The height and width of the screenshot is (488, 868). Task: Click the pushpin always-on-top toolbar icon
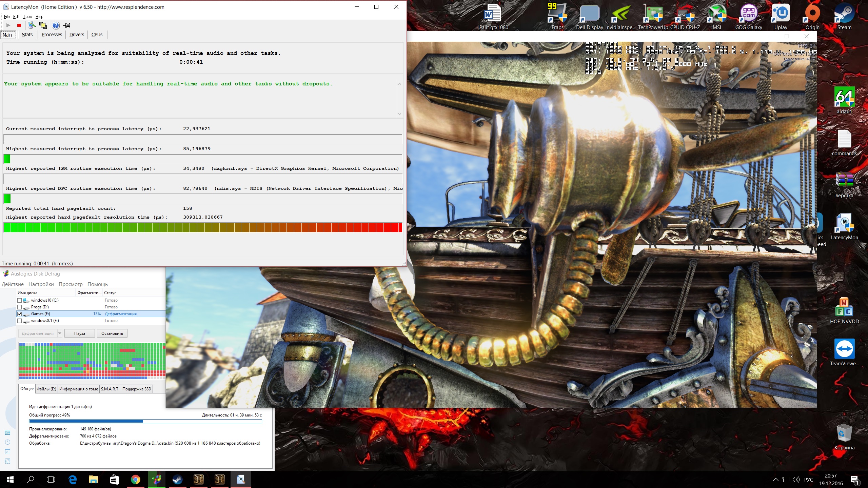click(x=67, y=25)
